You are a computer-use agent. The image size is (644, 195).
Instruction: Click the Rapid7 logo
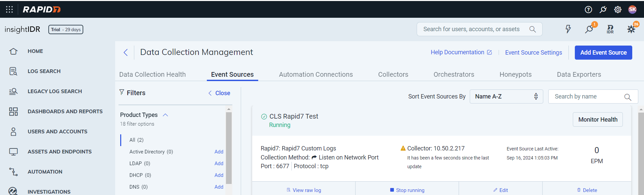click(x=42, y=9)
